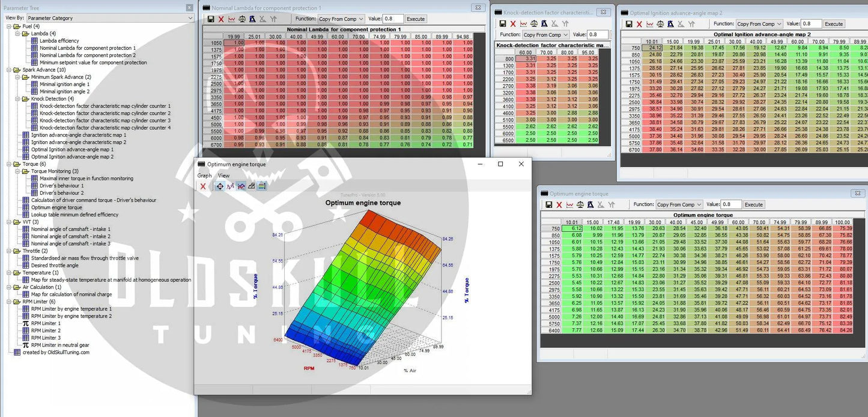The image size is (868, 417).
Task: Toggle the scatter points icon in graph toolbar
Action: click(x=231, y=186)
